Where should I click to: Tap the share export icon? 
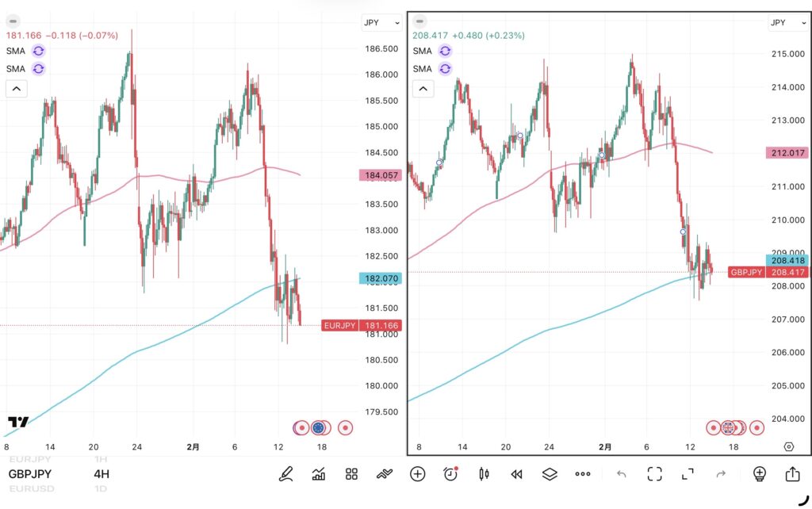coord(792,474)
